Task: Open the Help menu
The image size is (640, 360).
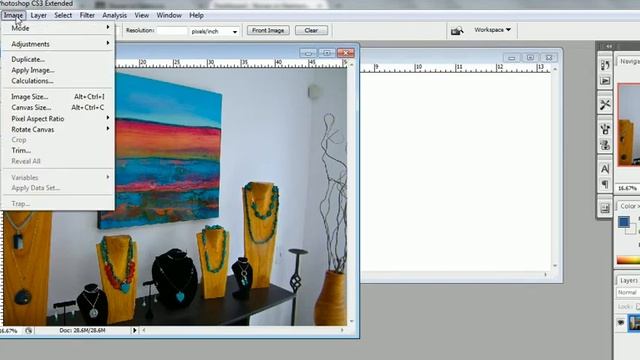Action: (196, 16)
